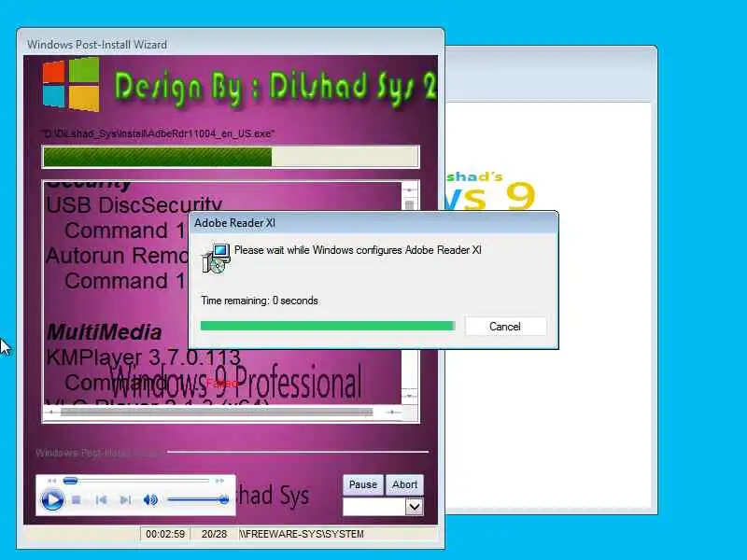The image size is (747, 560).
Task: Mute audio with the speaker icon
Action: pyautogui.click(x=150, y=500)
